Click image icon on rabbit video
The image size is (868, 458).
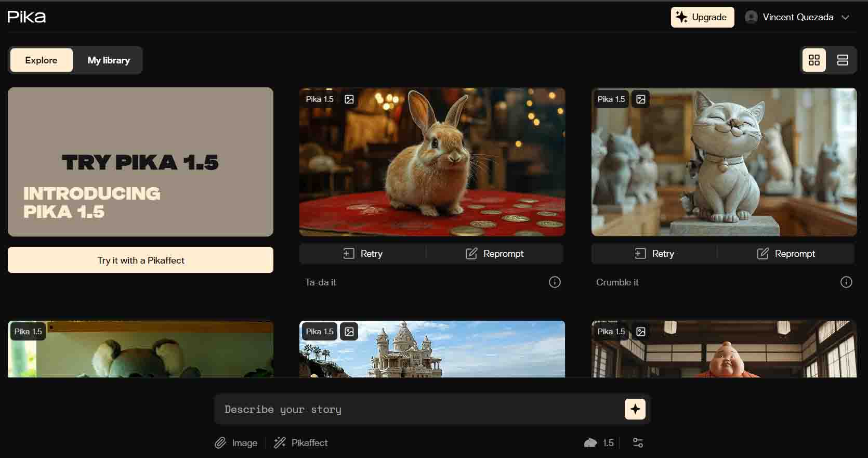click(349, 99)
